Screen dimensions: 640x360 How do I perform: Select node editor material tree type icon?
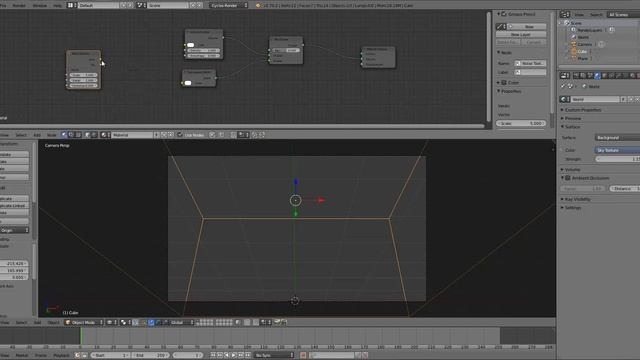click(x=64, y=135)
